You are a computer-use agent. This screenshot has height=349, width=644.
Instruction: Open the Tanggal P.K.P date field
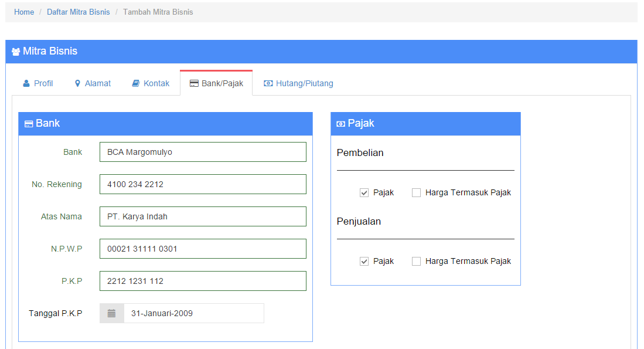click(x=194, y=313)
